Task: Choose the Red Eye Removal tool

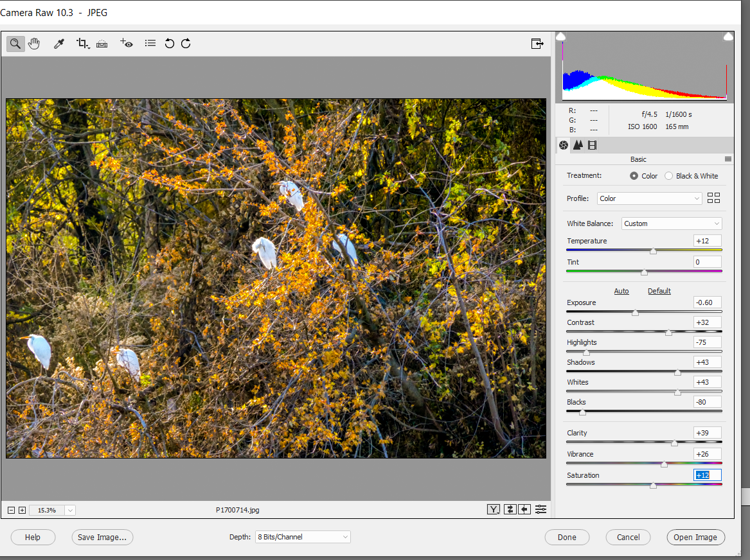Action: (x=126, y=44)
